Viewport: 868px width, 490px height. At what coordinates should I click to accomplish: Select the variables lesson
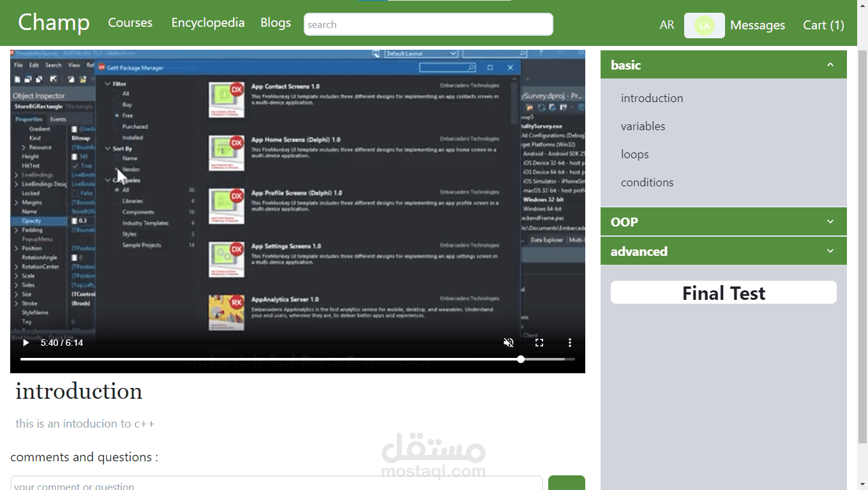pyautogui.click(x=643, y=126)
